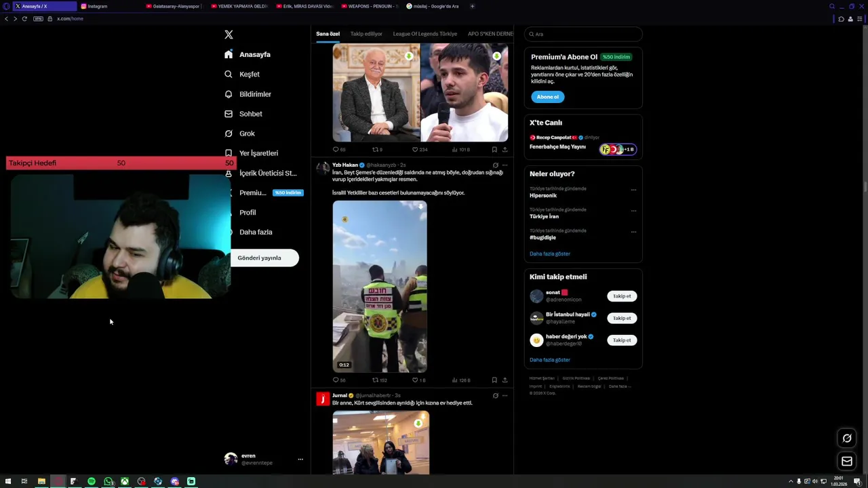Viewport: 868px width, 488px height.
Task: Share the Yzb Hakan post
Action: (505, 380)
